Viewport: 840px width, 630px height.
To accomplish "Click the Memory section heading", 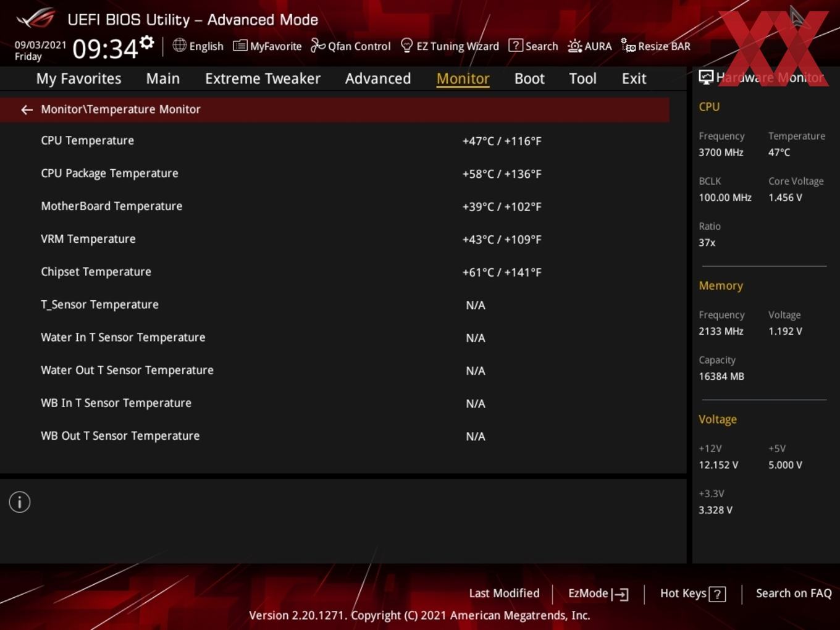I will tap(721, 285).
